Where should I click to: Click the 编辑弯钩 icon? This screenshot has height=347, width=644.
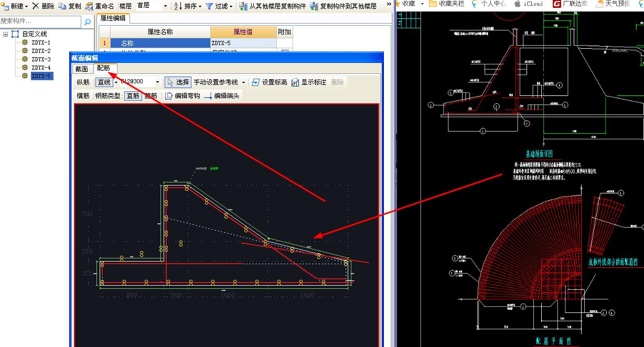[169, 96]
